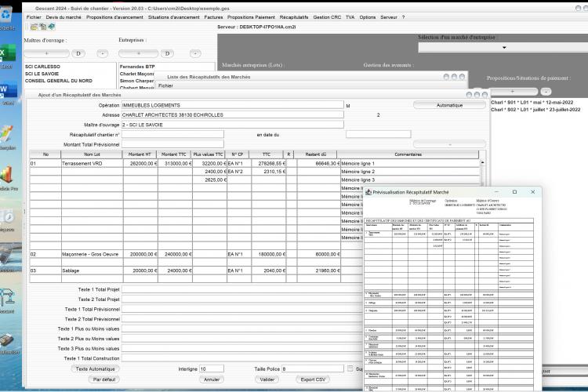
Task: Click the Texte 1 Total Projet field
Action: [x=242, y=289]
